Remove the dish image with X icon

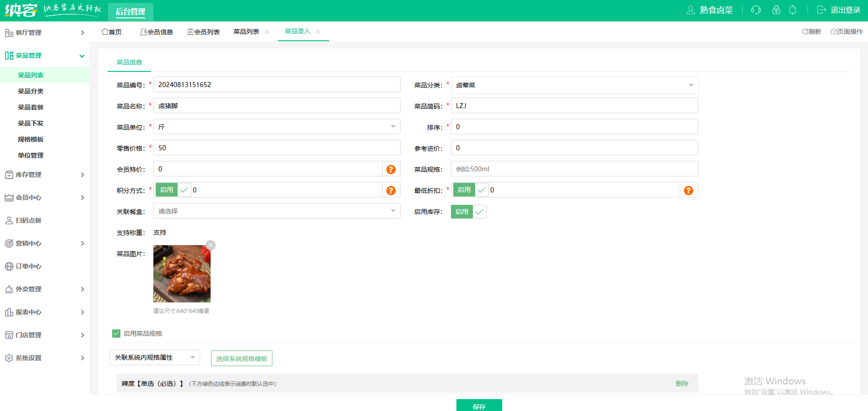[211, 245]
